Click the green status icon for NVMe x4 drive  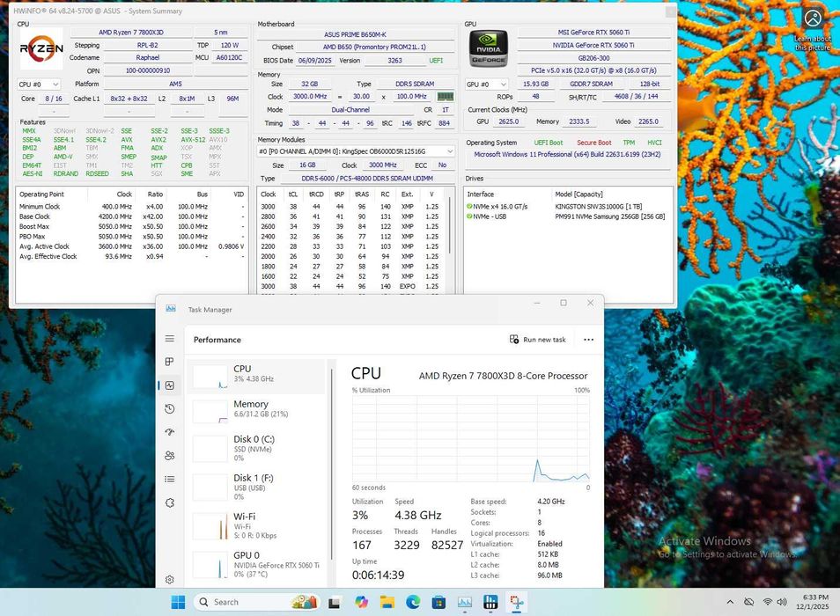pyautogui.click(x=469, y=206)
